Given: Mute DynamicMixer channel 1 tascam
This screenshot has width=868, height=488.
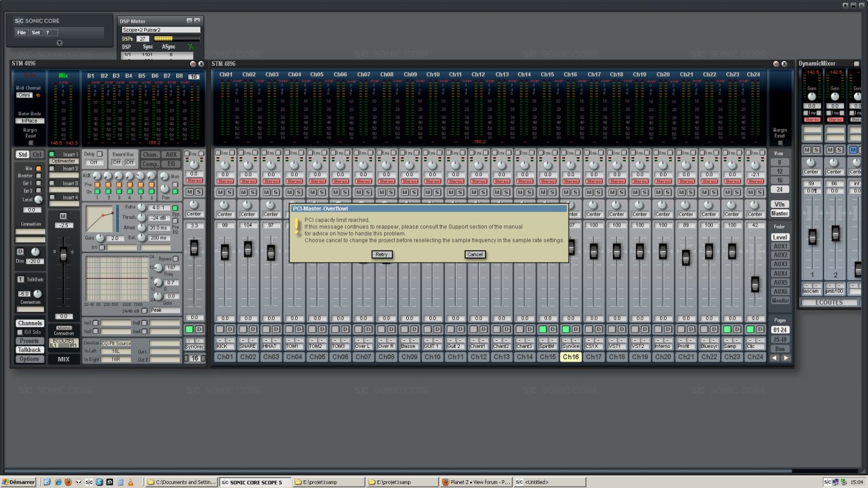Looking at the screenshot, I should coord(807,150).
